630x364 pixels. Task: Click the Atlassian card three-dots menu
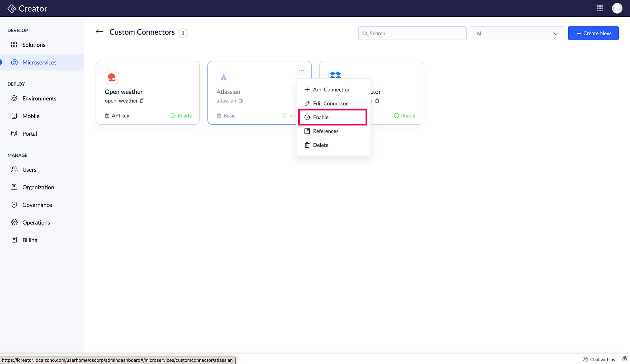tap(301, 71)
